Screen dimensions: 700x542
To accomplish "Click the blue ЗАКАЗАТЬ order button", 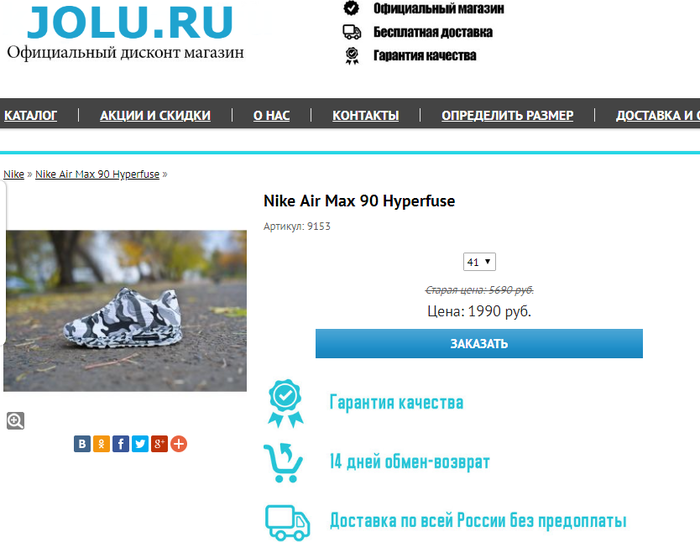I will coord(479,343).
